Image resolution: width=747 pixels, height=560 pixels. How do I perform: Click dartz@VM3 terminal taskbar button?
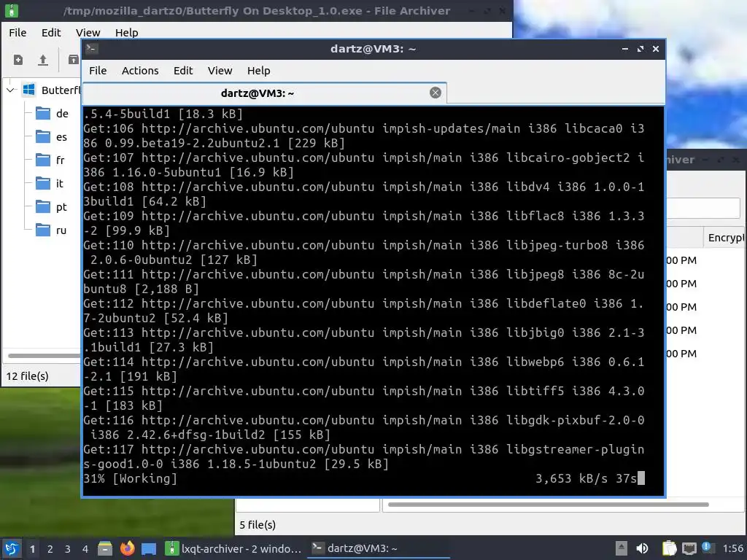pyautogui.click(x=379, y=548)
